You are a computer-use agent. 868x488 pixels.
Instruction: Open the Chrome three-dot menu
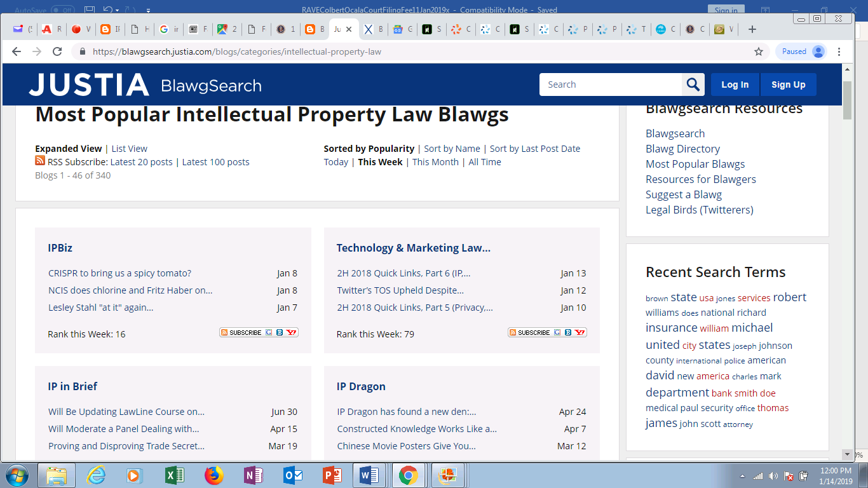click(x=839, y=51)
